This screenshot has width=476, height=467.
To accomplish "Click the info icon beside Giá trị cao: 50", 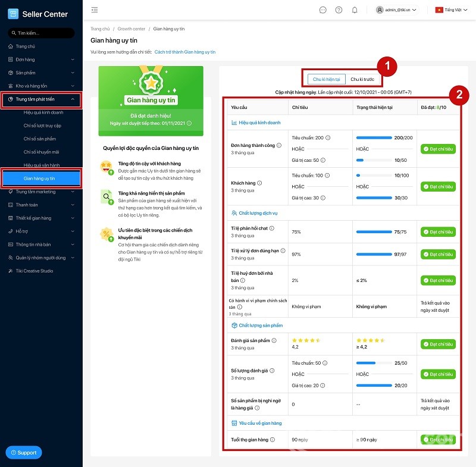I will pos(323,160).
